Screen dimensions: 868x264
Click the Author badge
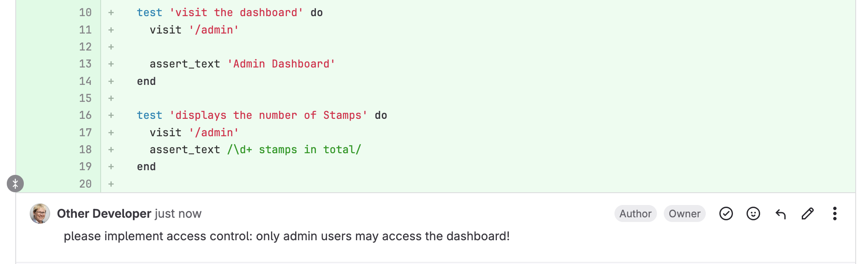pos(635,213)
